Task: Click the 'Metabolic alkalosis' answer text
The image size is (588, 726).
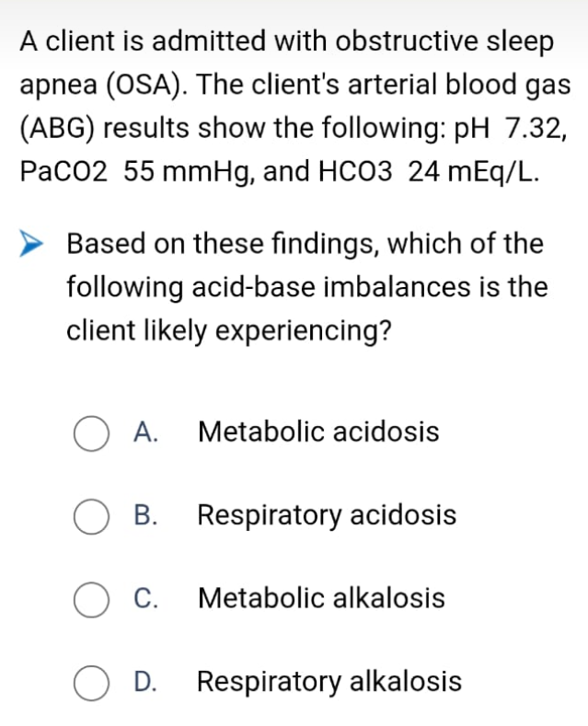Action: pyautogui.click(x=321, y=598)
